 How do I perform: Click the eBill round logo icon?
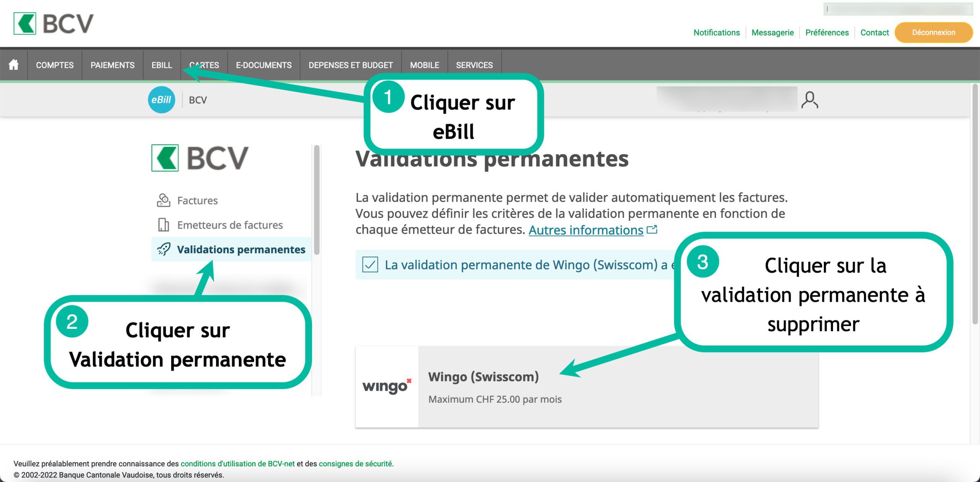161,100
